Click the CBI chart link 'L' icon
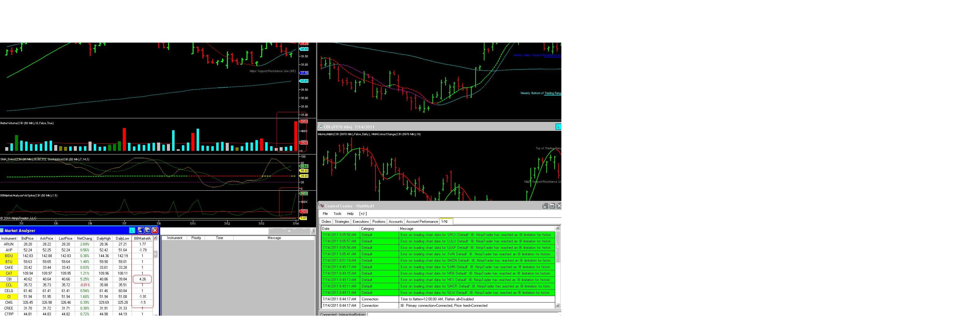Viewport: 980px width, 331px height. click(558, 127)
